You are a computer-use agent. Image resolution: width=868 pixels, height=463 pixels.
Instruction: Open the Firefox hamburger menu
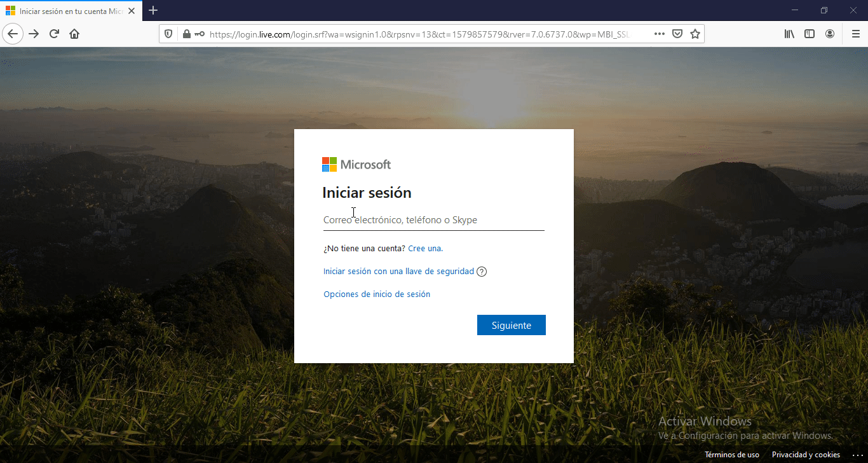point(855,34)
